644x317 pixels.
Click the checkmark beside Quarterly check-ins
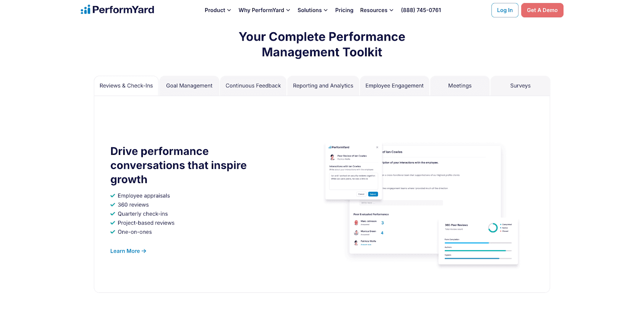click(x=113, y=214)
